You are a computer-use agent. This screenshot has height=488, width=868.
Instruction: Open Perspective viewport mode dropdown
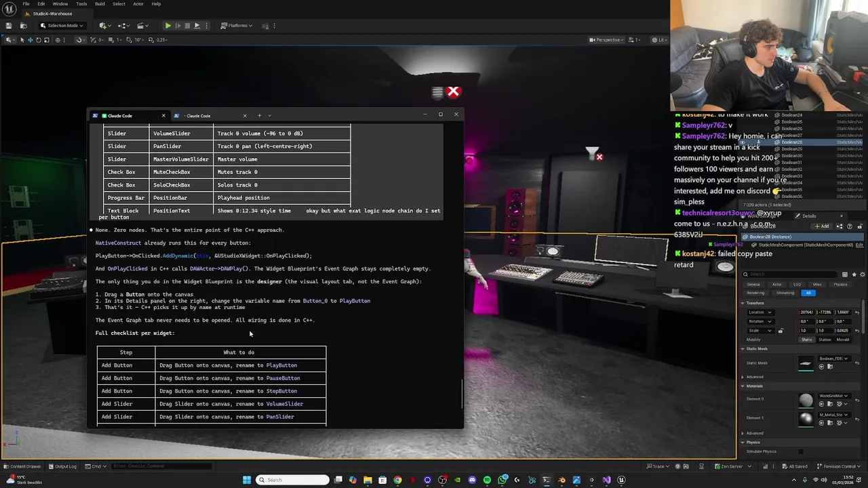pos(605,40)
